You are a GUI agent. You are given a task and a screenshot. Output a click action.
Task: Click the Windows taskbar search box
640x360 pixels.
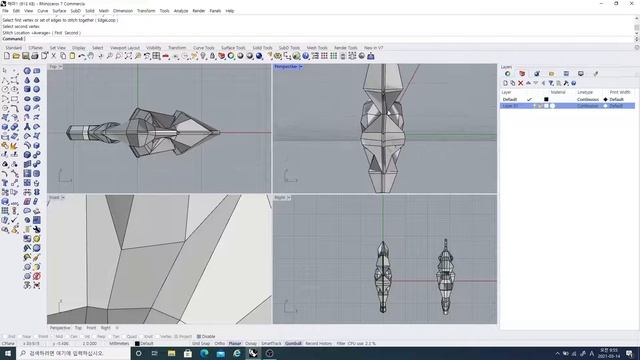tap(73, 353)
